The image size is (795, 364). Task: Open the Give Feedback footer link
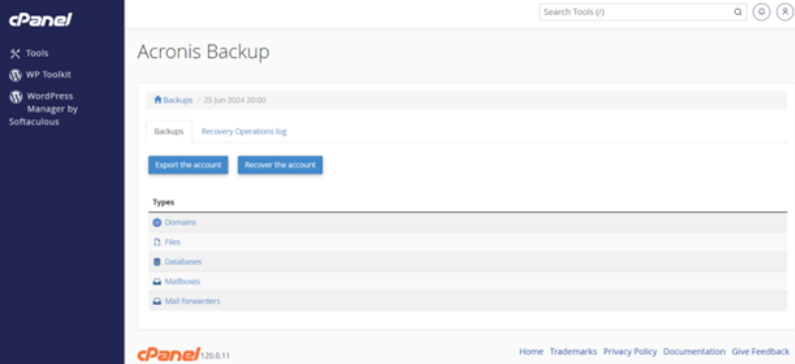(x=761, y=351)
